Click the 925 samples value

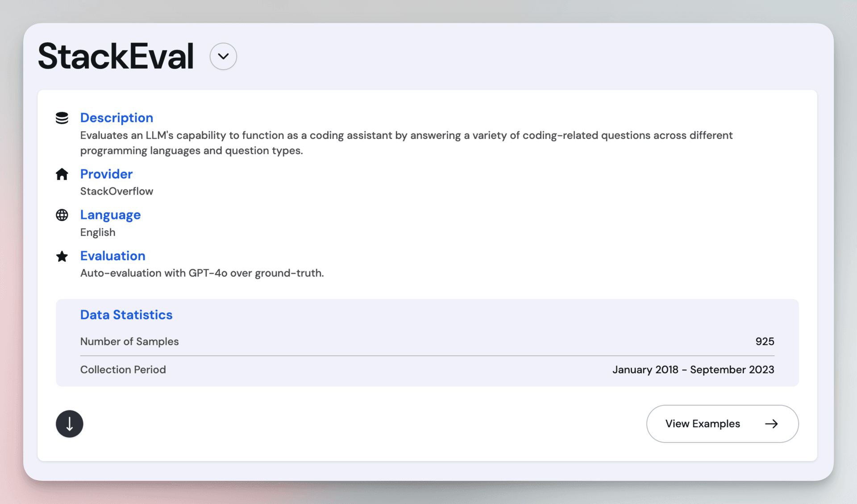point(765,342)
